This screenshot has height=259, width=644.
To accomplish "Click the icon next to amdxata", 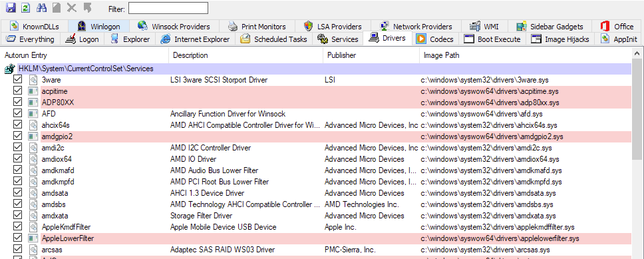I will [x=33, y=216].
